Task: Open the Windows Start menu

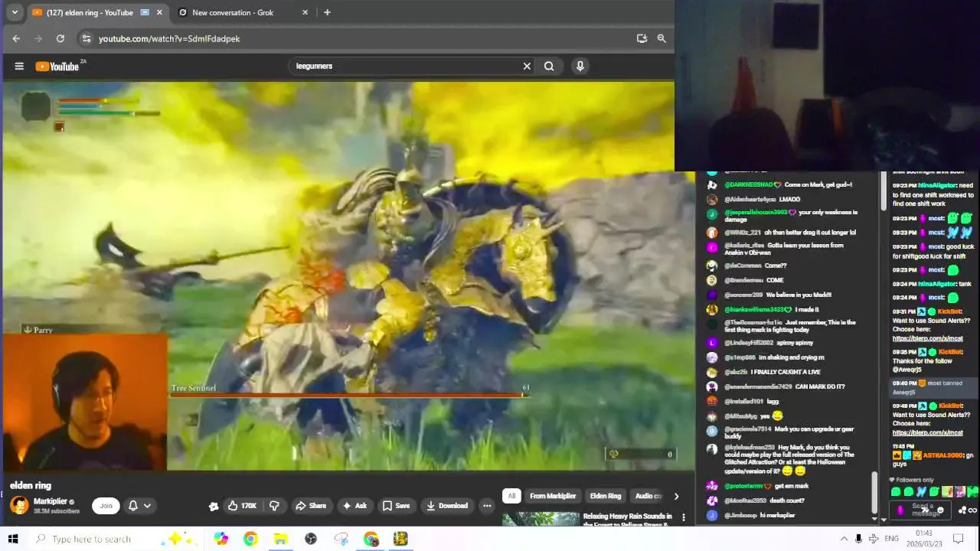Action: coord(13,539)
